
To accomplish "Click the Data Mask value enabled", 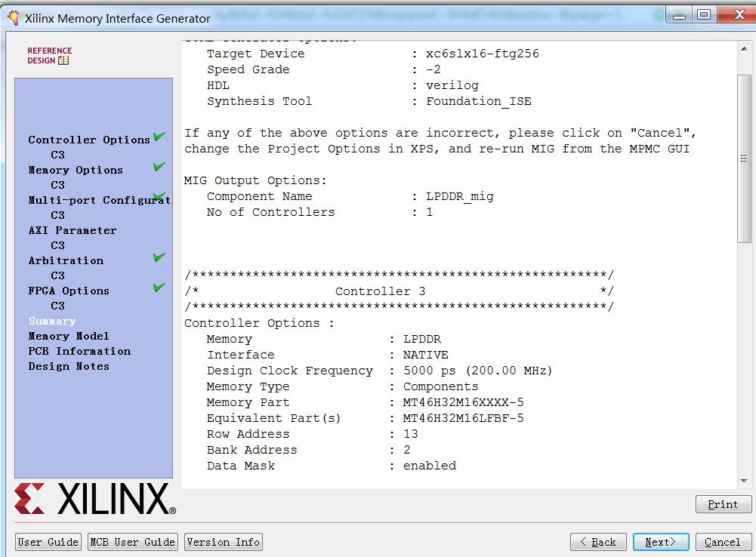I will (430, 466).
